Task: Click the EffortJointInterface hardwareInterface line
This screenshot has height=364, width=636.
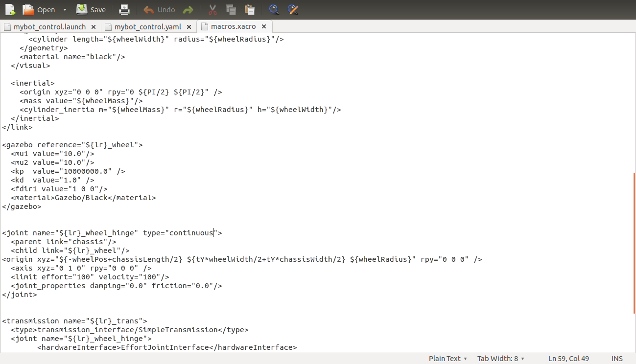Action: [167, 347]
